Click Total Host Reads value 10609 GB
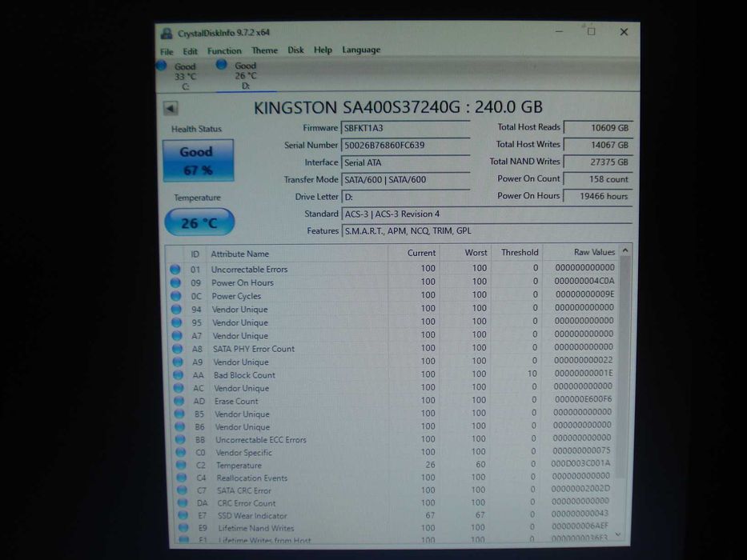747x560 pixels. (598, 128)
